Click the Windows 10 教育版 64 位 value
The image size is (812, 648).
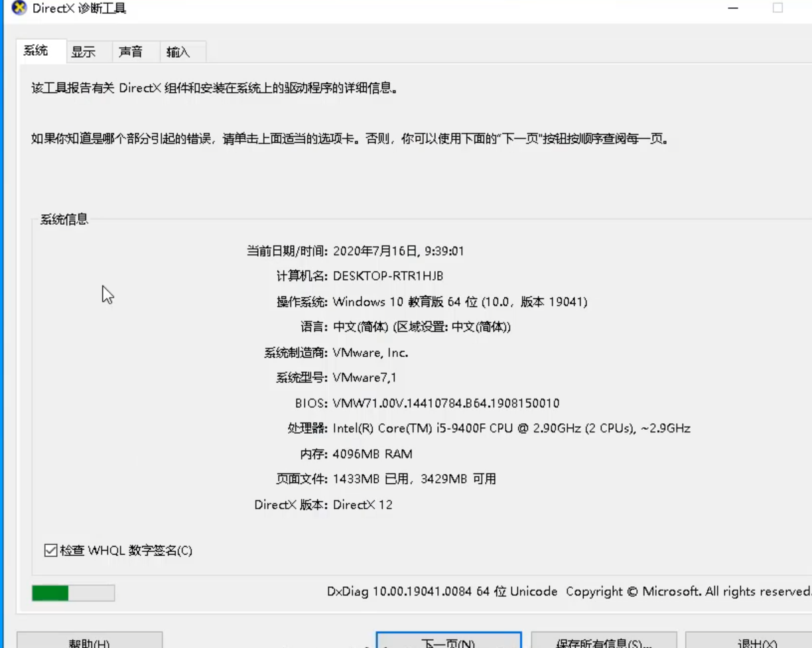460,302
